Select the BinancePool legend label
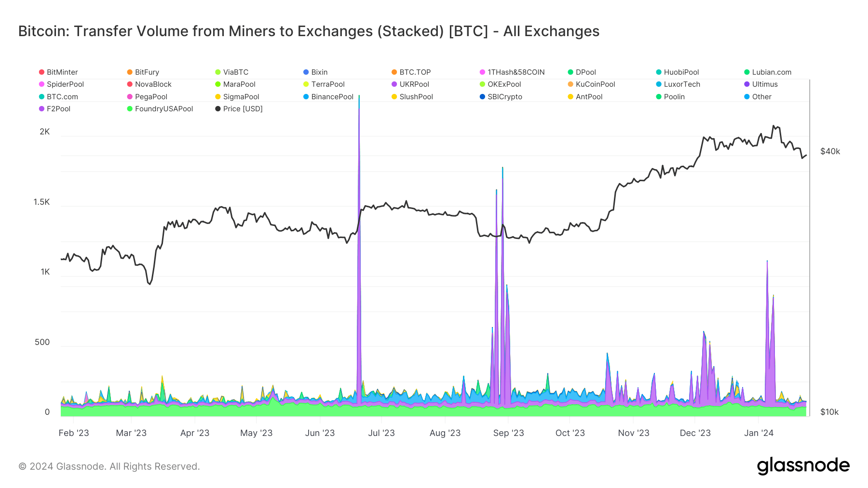Viewport: 868px width, 488px height. [x=332, y=97]
